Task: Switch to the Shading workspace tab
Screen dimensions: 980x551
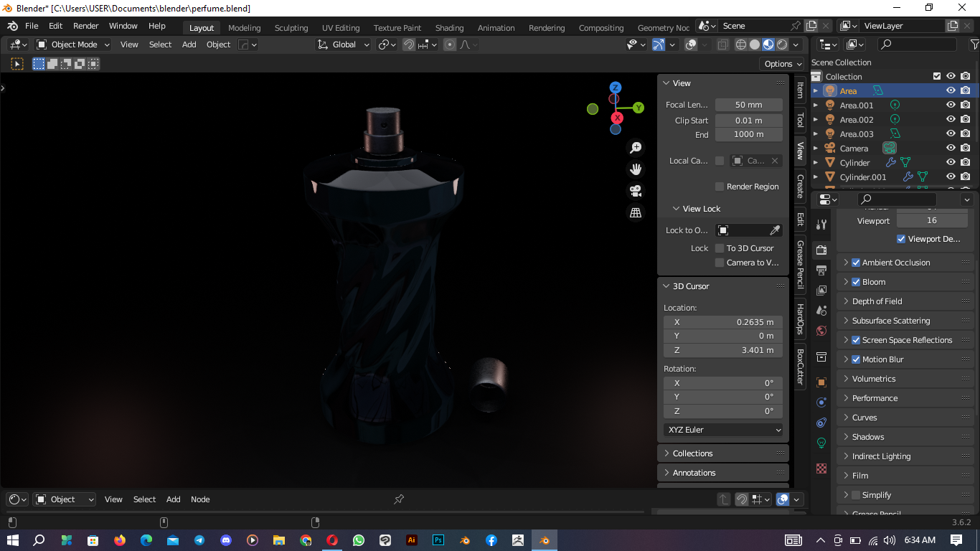Action: (449, 28)
